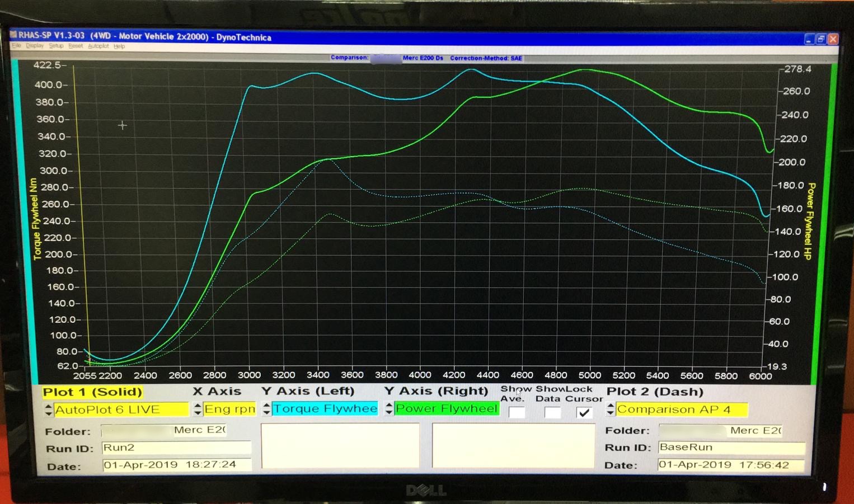Click the 278.4 power axis maximum label
Screen dimensions: 854x504
(797, 69)
